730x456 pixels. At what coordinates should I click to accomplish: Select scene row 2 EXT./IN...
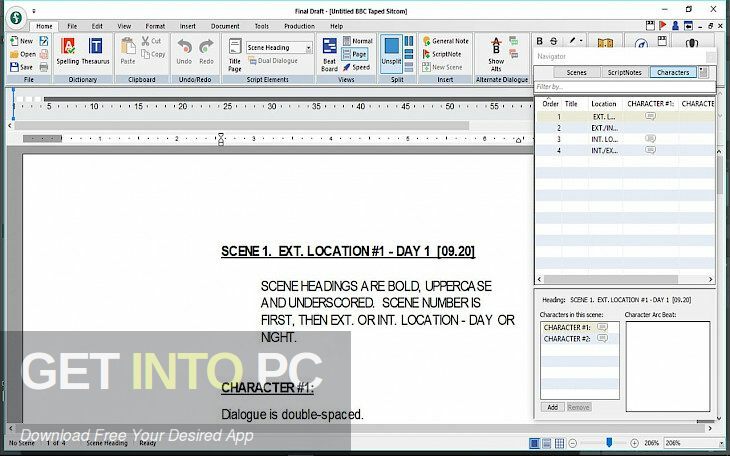pyautogui.click(x=625, y=128)
